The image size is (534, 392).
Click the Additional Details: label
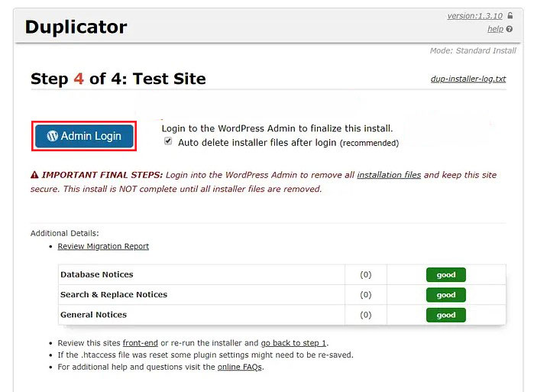(65, 233)
